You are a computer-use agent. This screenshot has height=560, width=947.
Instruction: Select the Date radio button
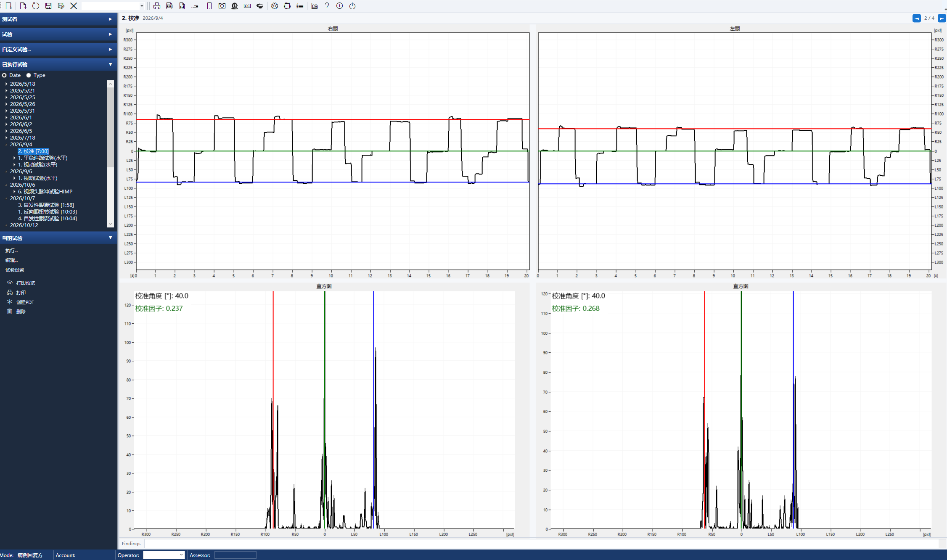[5, 75]
